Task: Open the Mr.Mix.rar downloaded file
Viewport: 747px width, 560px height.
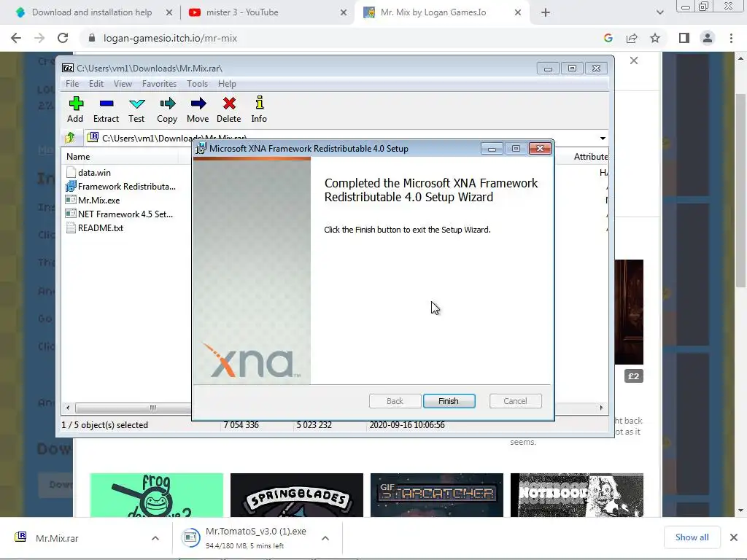Action: (x=57, y=538)
